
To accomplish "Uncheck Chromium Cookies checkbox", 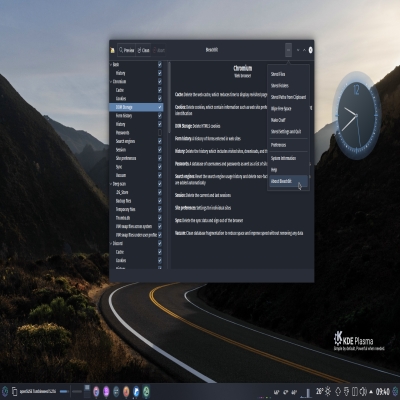I will click(160, 98).
